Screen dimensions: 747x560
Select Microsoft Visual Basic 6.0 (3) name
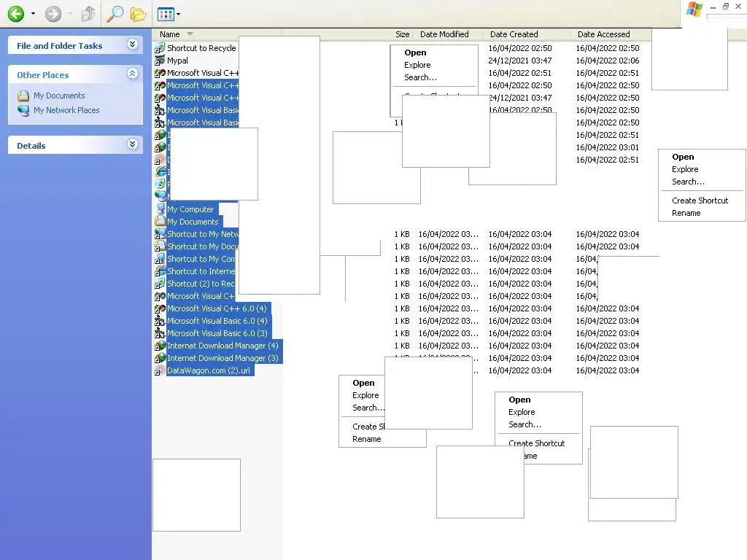click(x=217, y=332)
